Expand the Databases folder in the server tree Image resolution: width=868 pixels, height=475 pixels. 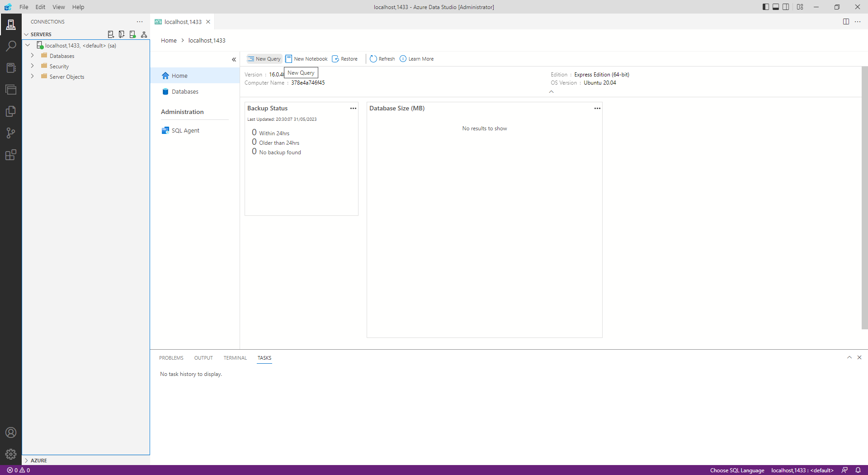pos(33,56)
